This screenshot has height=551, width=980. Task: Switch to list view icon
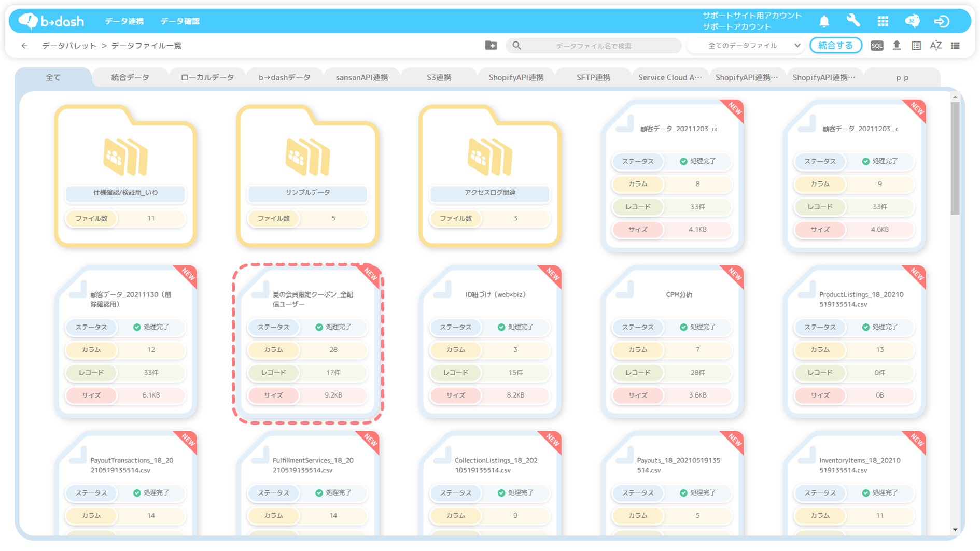[x=955, y=46]
